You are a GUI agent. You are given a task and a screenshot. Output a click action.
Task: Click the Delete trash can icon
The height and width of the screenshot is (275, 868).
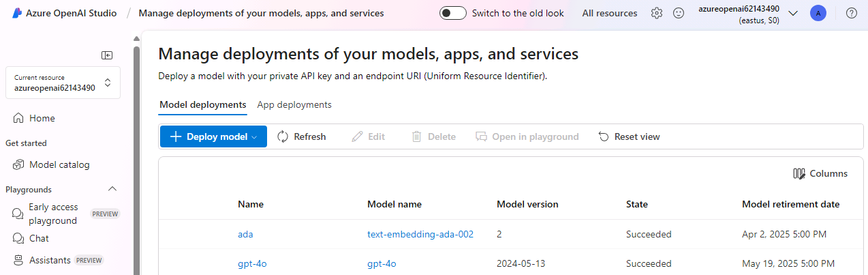coord(417,136)
